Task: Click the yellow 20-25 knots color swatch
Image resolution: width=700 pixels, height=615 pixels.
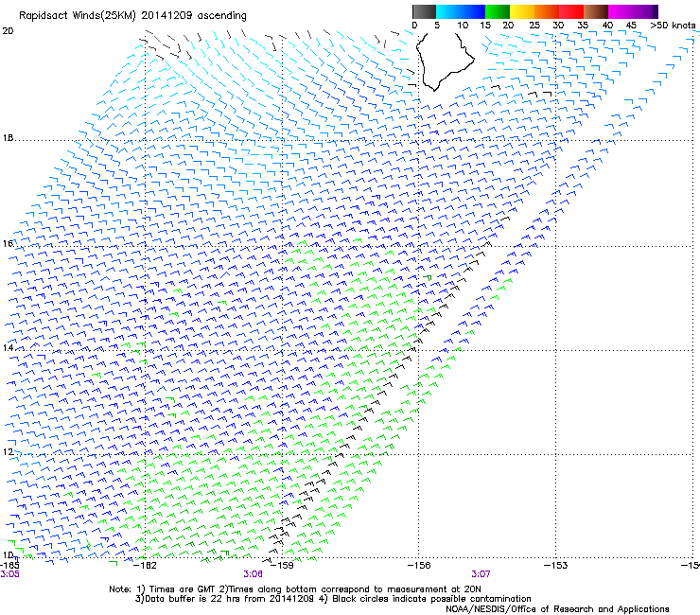Action: [x=522, y=11]
